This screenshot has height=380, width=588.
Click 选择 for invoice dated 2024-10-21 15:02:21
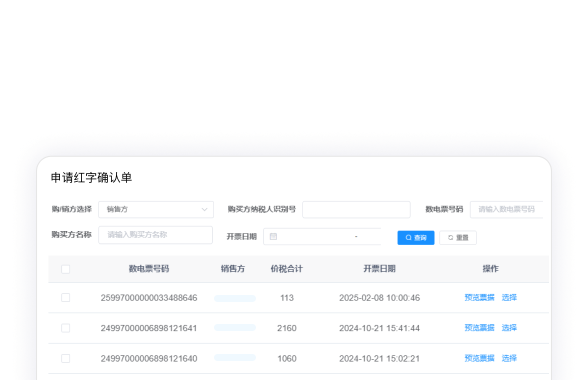(x=509, y=358)
